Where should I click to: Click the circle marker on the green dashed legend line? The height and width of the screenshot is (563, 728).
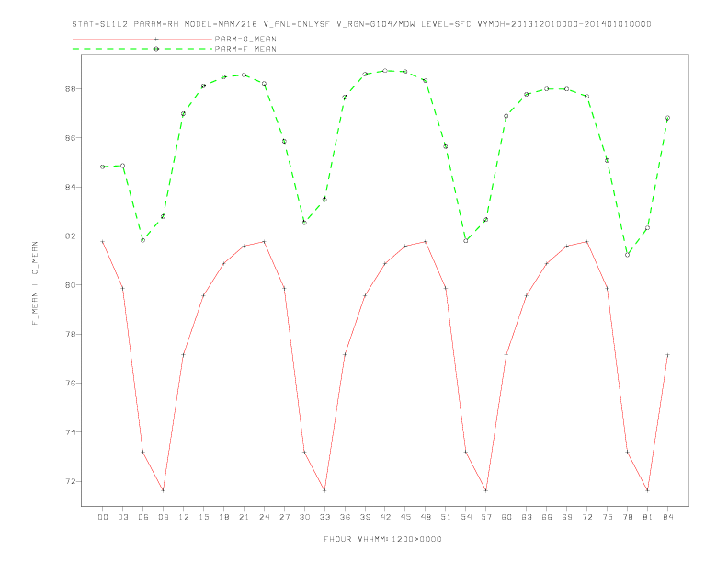(156, 49)
